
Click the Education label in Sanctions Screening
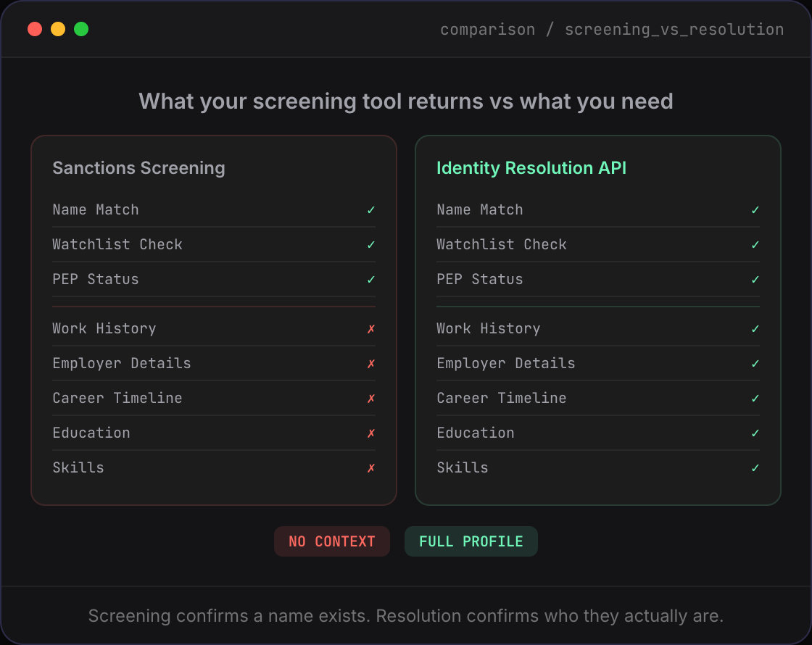pos(91,433)
